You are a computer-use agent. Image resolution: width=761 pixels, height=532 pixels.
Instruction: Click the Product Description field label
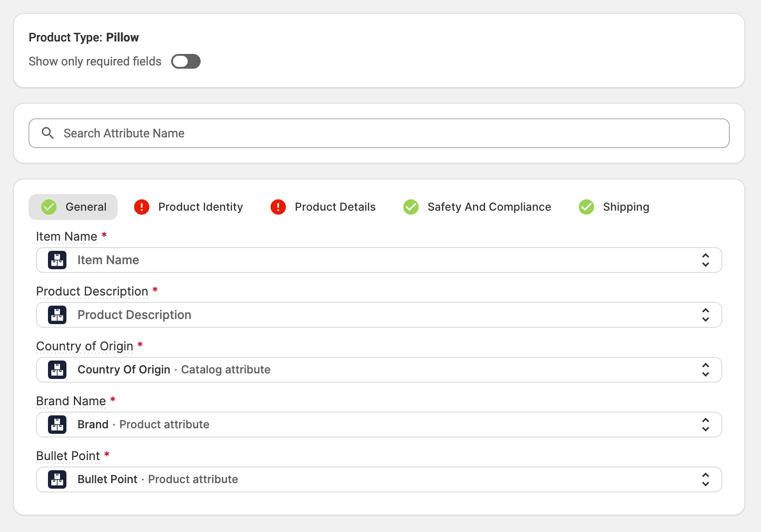click(x=92, y=291)
